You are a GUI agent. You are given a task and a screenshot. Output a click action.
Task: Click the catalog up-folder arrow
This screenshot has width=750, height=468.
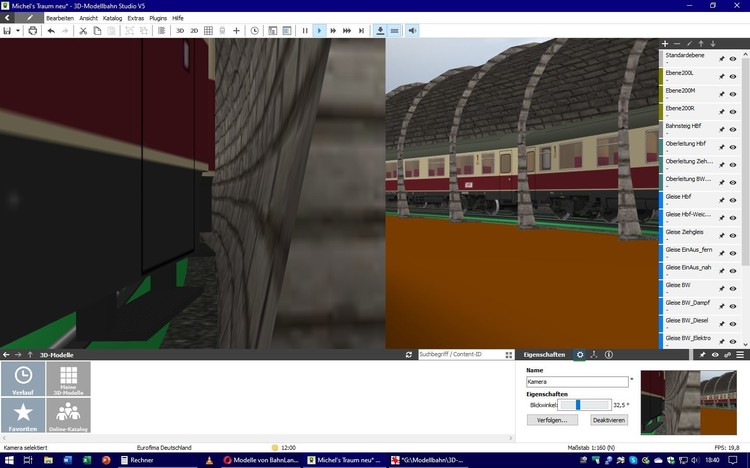point(30,355)
